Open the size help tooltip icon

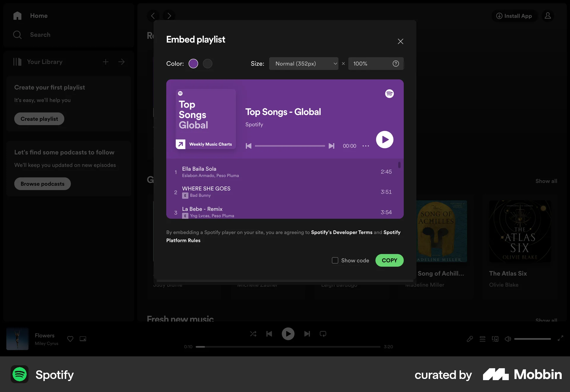coord(396,63)
